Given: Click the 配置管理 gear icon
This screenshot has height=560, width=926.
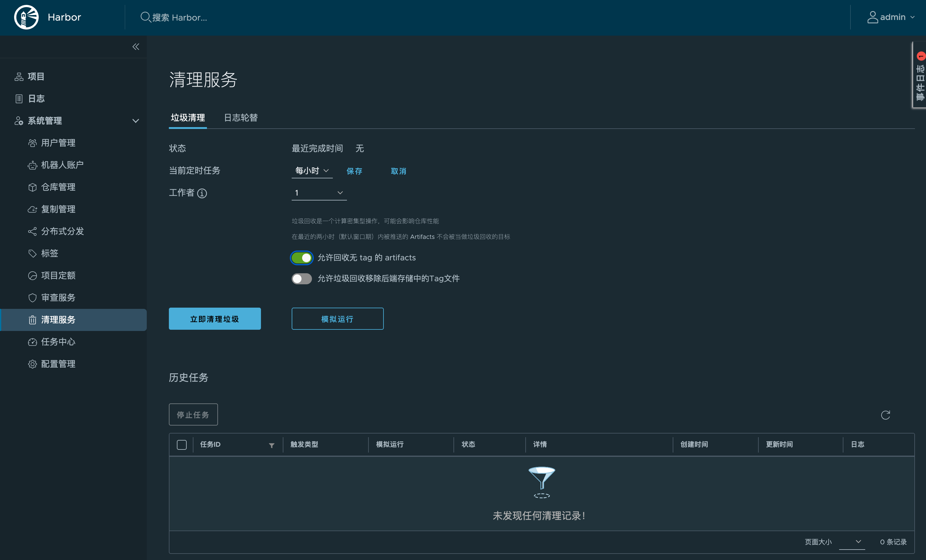Looking at the screenshot, I should [32, 364].
